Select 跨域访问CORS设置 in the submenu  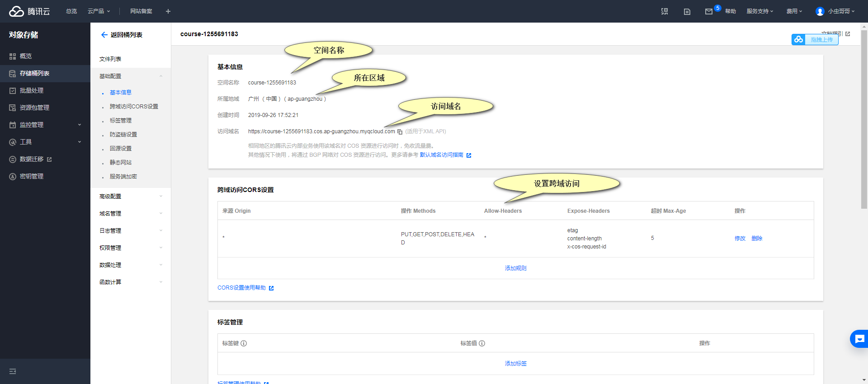134,107
